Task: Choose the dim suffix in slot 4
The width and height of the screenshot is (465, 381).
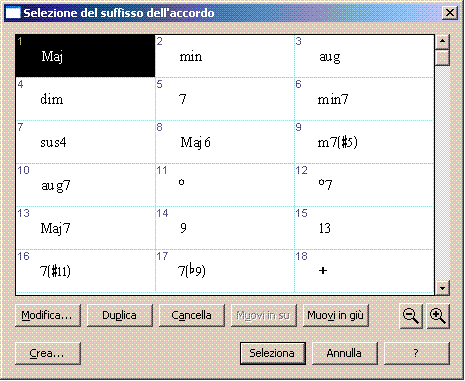Action: click(85, 99)
